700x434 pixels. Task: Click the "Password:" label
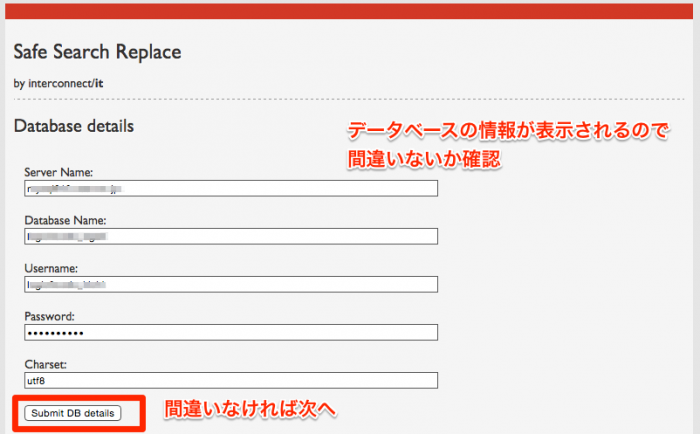point(52,316)
